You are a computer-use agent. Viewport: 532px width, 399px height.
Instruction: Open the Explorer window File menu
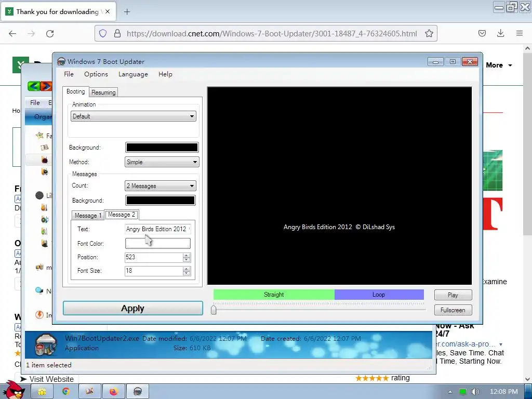point(35,102)
